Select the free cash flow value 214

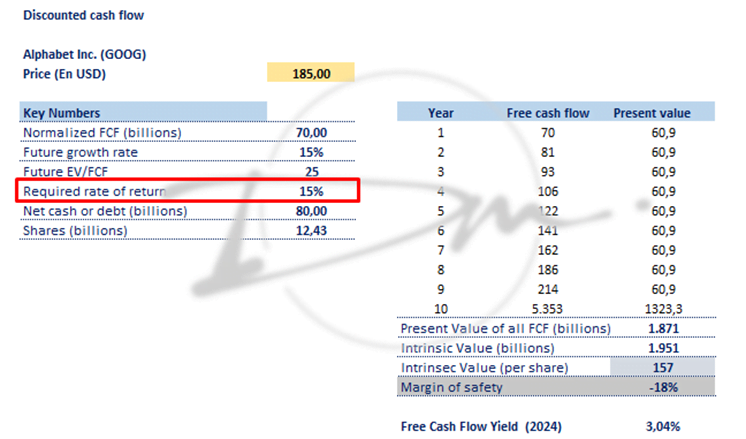tap(548, 289)
